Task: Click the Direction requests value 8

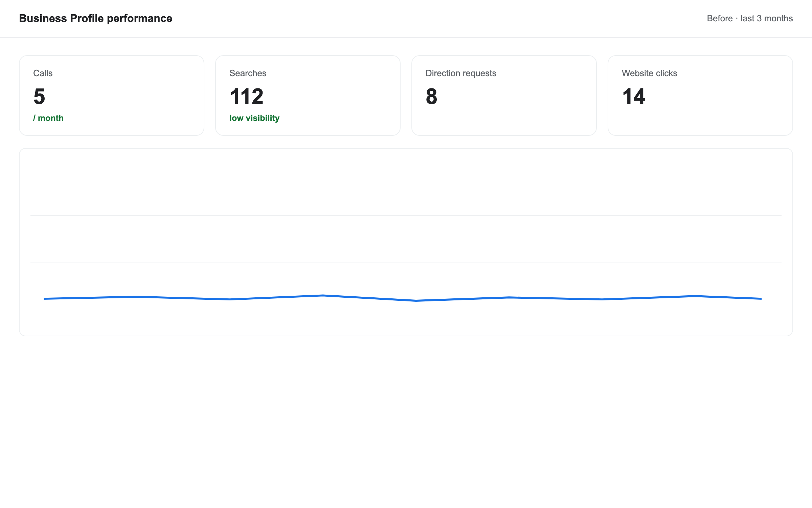Action: click(431, 96)
